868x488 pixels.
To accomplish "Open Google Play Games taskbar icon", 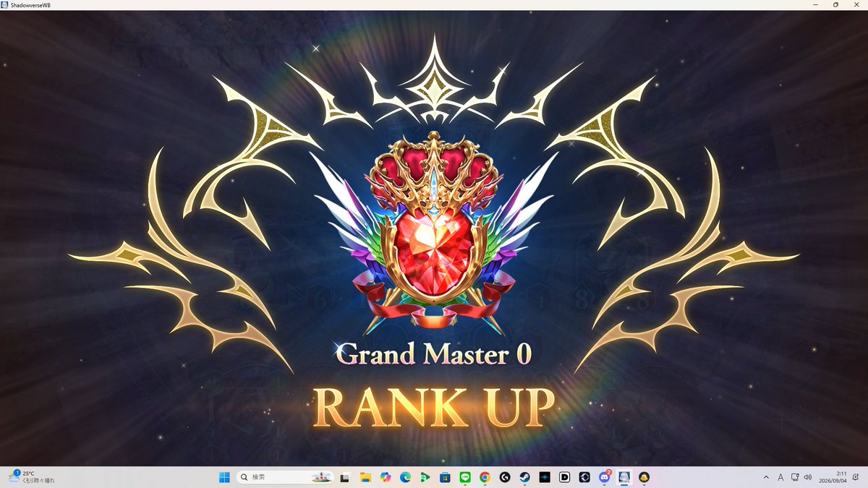I will [425, 477].
